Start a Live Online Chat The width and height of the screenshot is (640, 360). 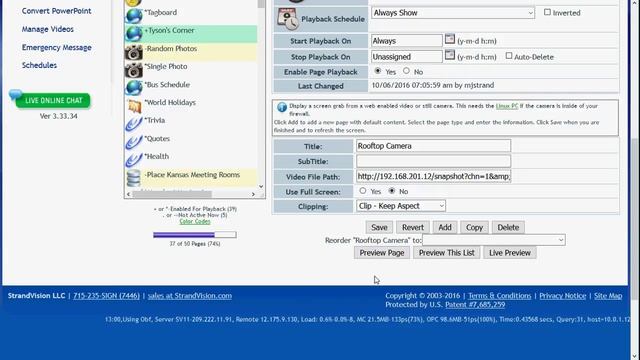point(53,100)
